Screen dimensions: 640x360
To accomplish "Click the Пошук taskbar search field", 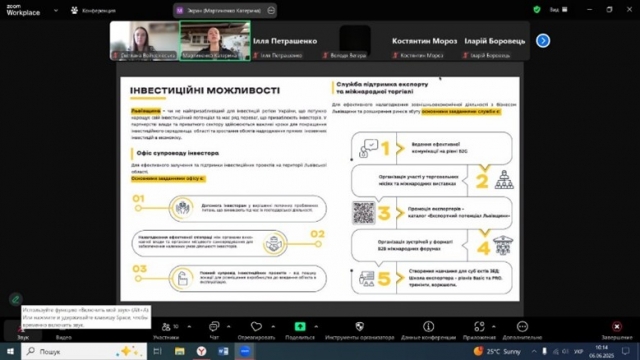I will click(x=84, y=351).
